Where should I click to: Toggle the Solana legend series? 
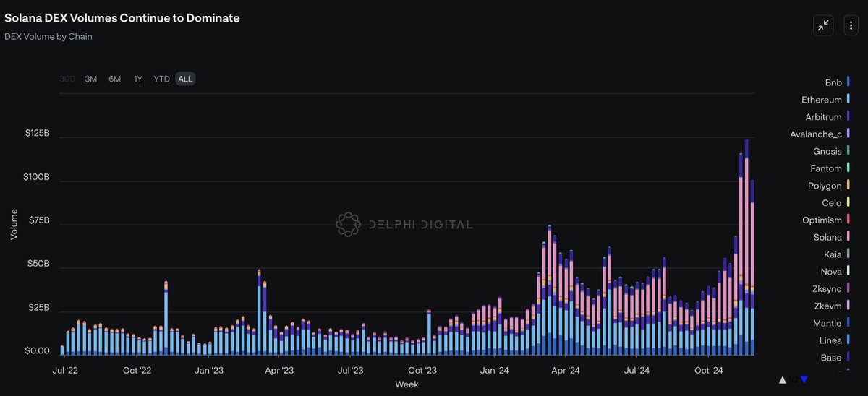pos(832,237)
